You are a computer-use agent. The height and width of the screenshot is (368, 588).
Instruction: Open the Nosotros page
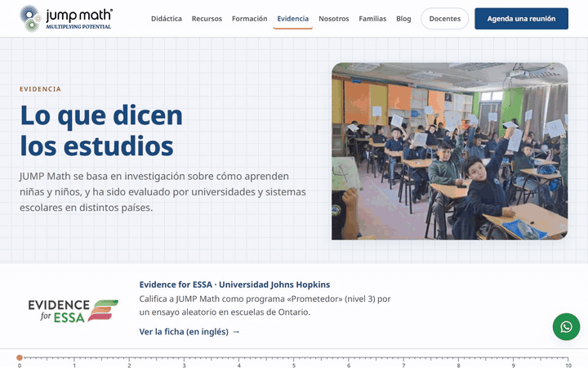coord(334,19)
